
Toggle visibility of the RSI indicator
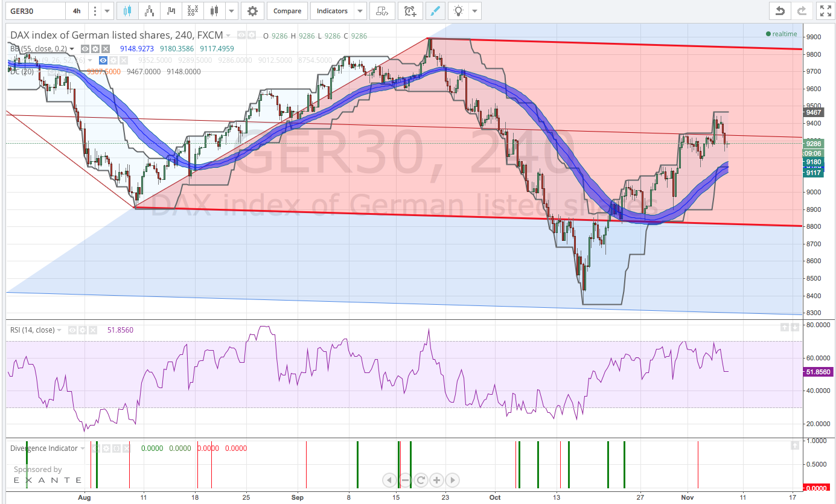tap(72, 330)
